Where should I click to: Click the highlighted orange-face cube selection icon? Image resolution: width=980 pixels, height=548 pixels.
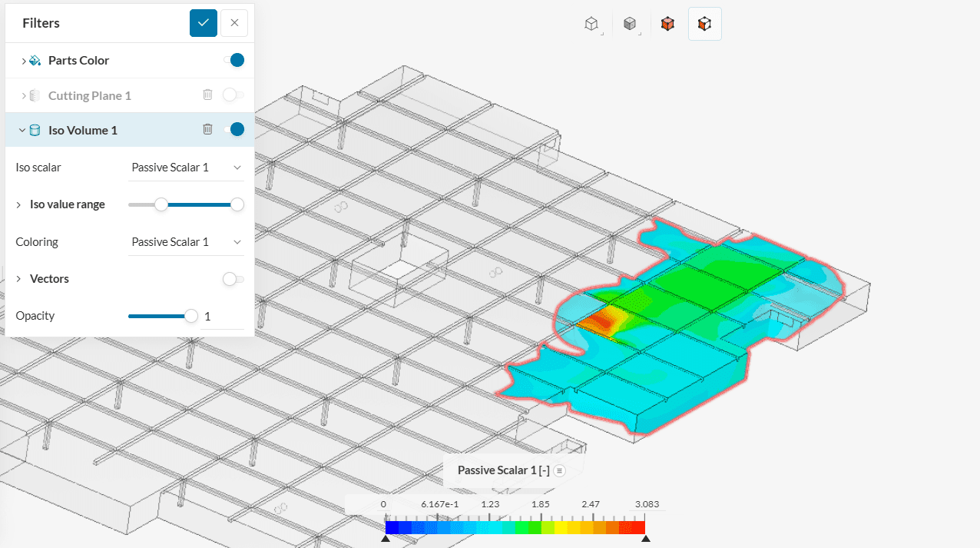(704, 24)
